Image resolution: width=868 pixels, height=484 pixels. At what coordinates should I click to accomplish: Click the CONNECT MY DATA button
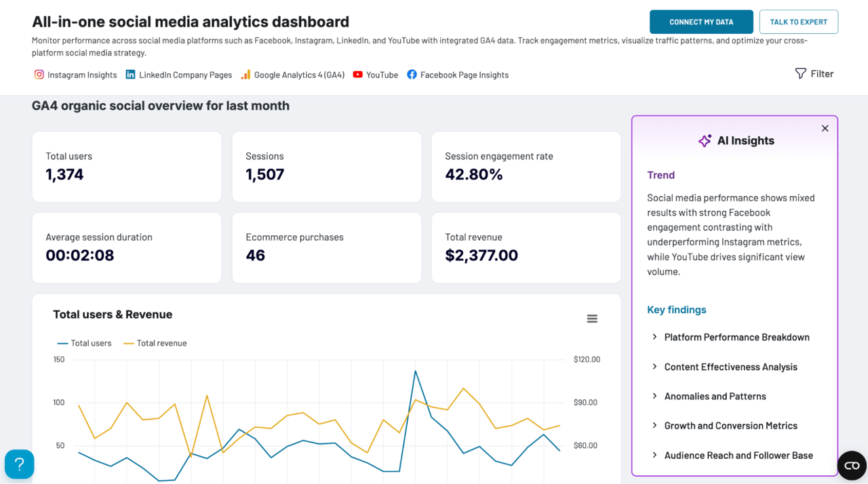(701, 22)
